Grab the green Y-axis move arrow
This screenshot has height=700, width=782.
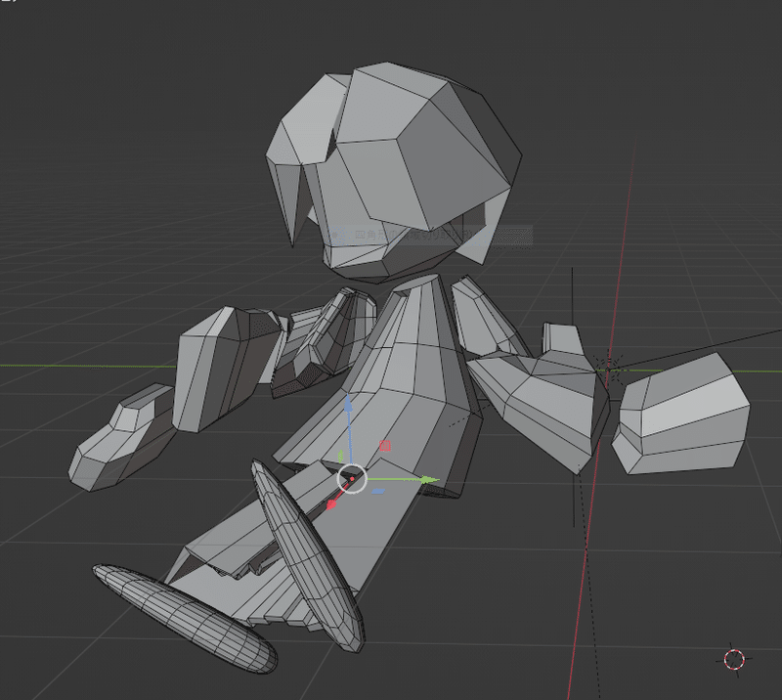(428, 480)
